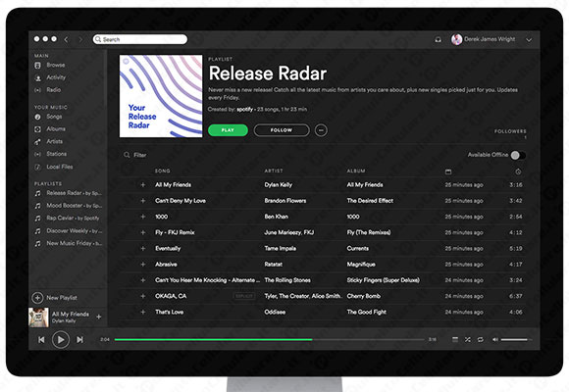Open album Currents

tap(358, 248)
